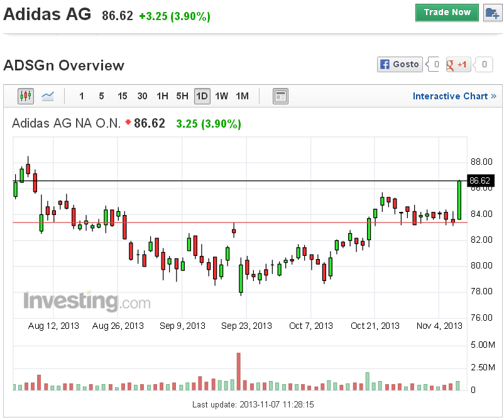Click the Google +1 count bubble
This screenshot has height=420, width=504.
pyautogui.click(x=483, y=65)
